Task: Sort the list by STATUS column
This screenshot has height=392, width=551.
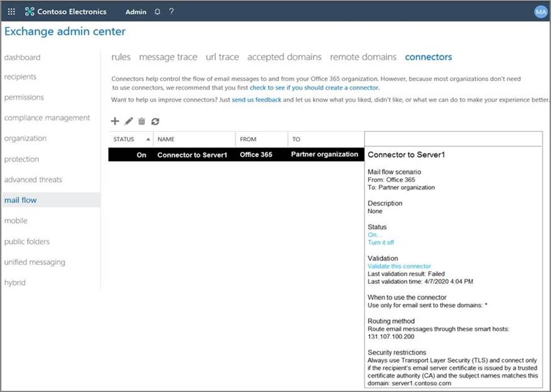Action: [x=124, y=139]
